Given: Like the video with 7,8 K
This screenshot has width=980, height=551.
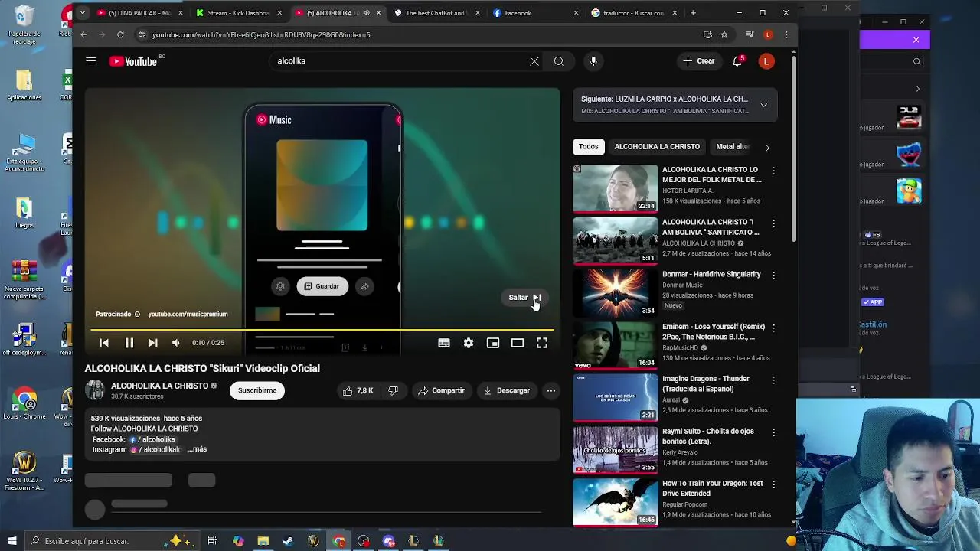Looking at the screenshot, I should click(358, 391).
